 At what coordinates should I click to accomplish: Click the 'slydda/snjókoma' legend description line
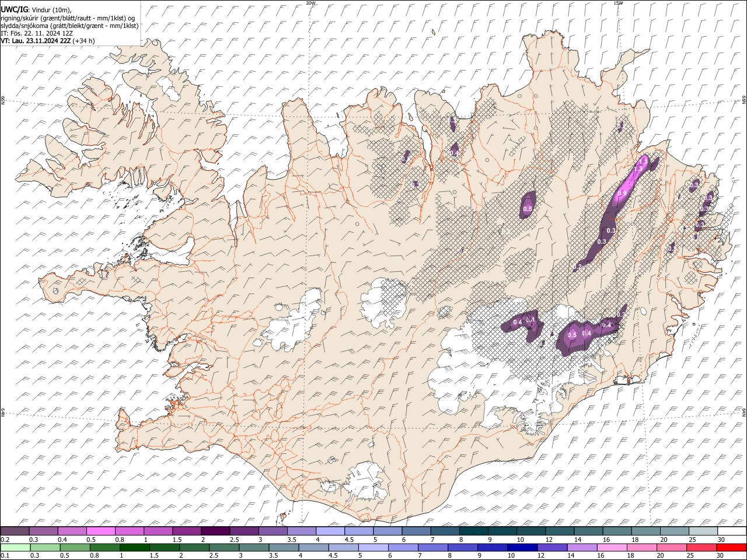click(x=69, y=26)
